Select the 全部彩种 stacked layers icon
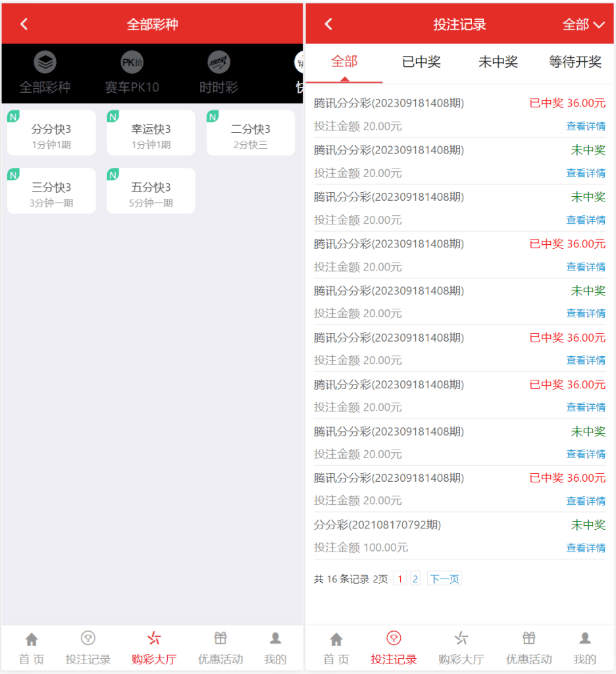616x674 pixels. tap(45, 63)
